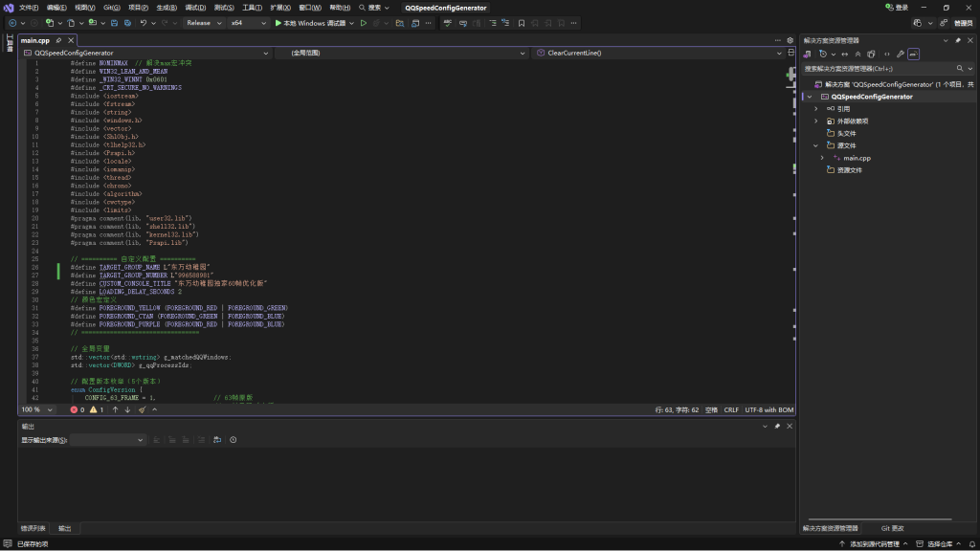Toggle pin on main.cpp tab
Viewport: 980px width, 551px height.
[59, 41]
